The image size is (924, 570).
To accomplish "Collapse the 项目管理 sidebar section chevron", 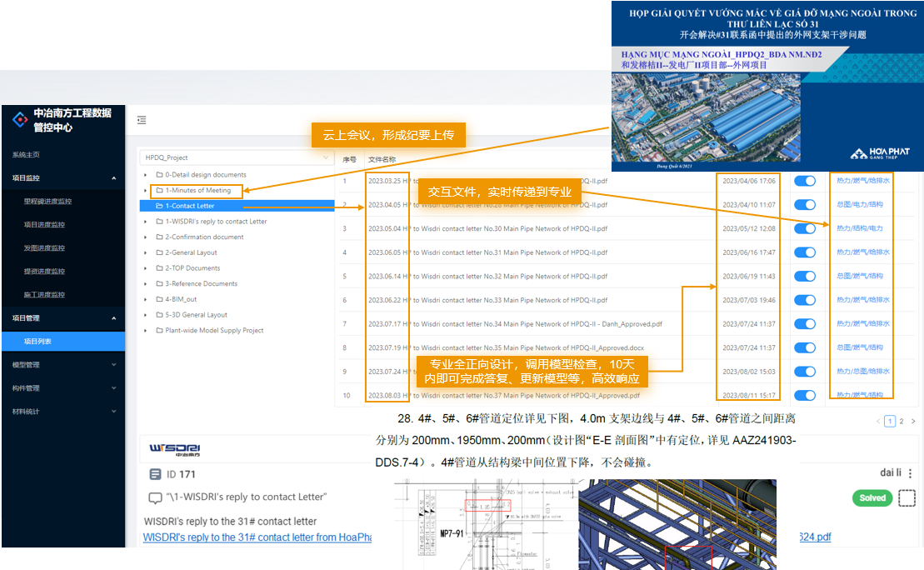I will 114,318.
